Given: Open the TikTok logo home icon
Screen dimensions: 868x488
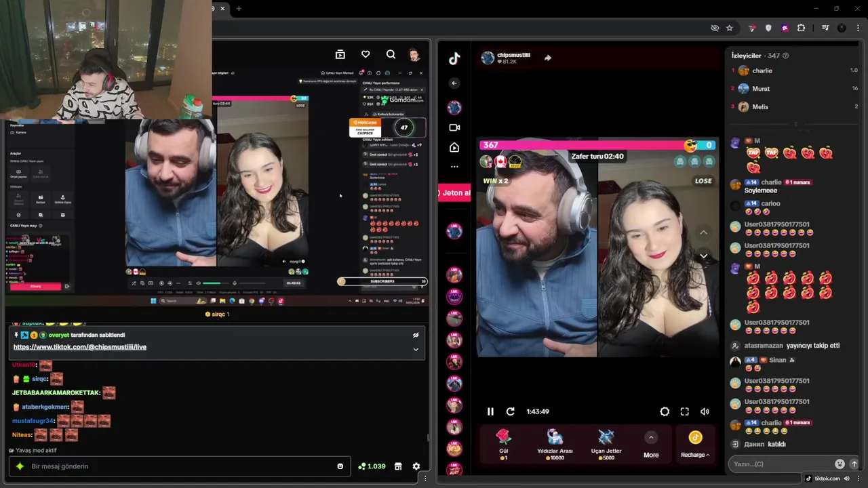Looking at the screenshot, I should [454, 59].
